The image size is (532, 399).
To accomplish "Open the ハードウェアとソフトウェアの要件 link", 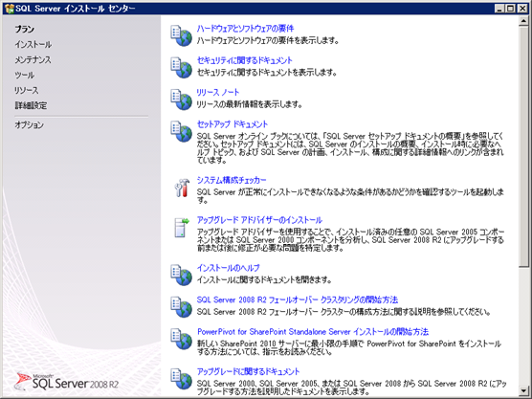I will (x=245, y=29).
